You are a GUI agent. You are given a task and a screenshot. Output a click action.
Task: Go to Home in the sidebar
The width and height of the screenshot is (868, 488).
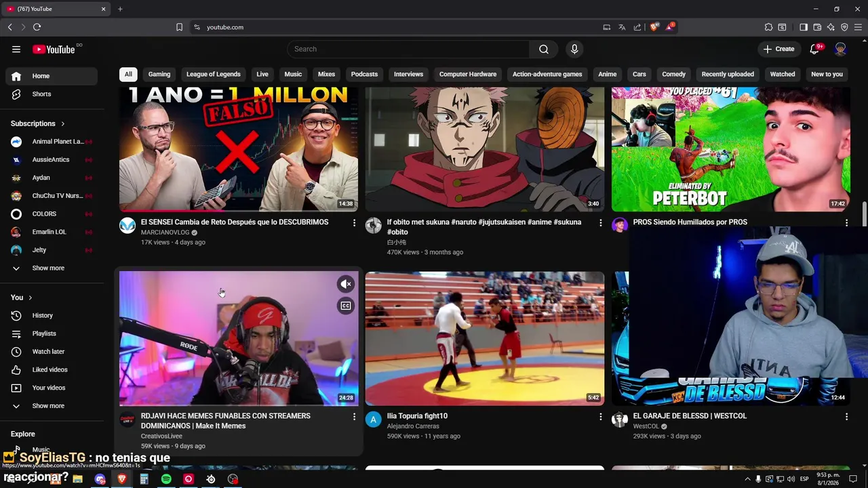click(52, 76)
